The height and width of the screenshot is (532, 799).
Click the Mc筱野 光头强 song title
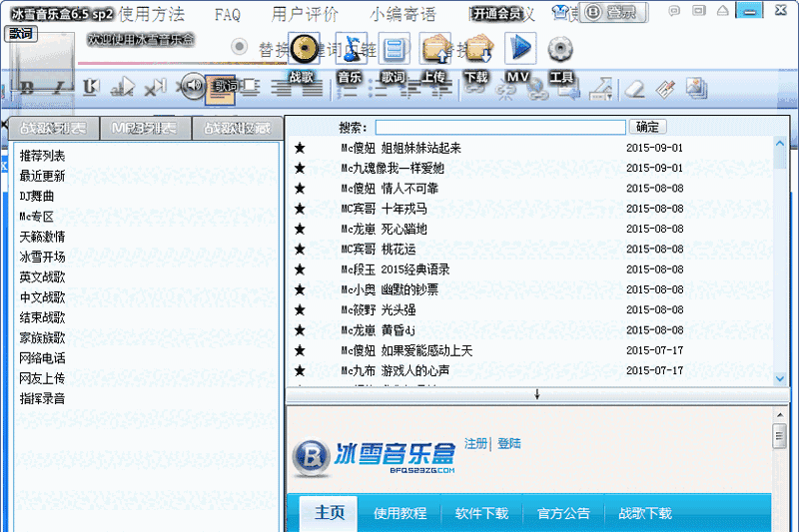(x=379, y=310)
